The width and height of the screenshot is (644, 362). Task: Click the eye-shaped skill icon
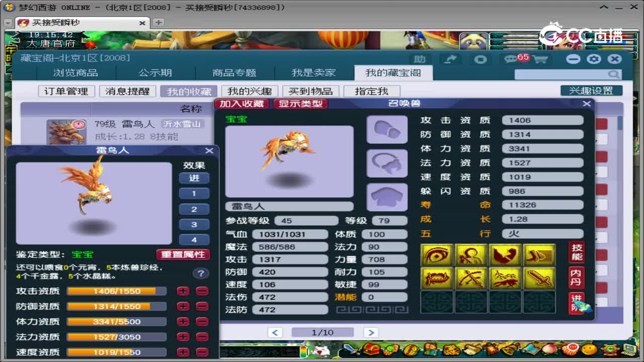click(437, 255)
